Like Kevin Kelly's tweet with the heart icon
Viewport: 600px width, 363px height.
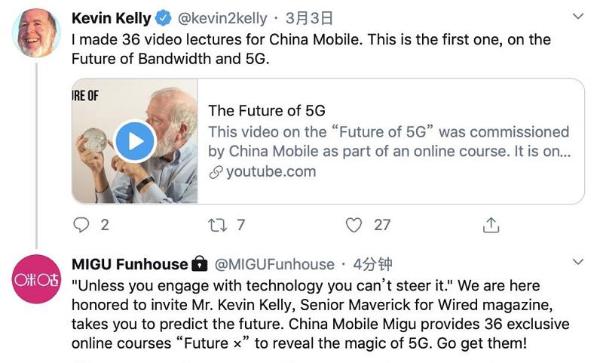pyautogui.click(x=354, y=225)
